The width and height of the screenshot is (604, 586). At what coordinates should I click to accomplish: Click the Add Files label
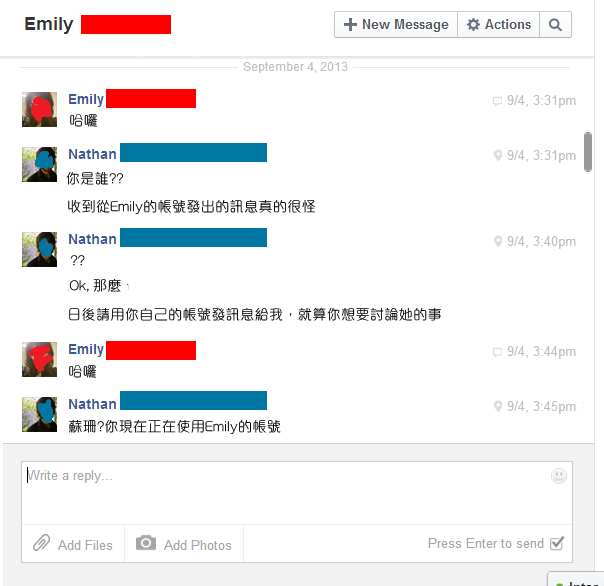85,545
